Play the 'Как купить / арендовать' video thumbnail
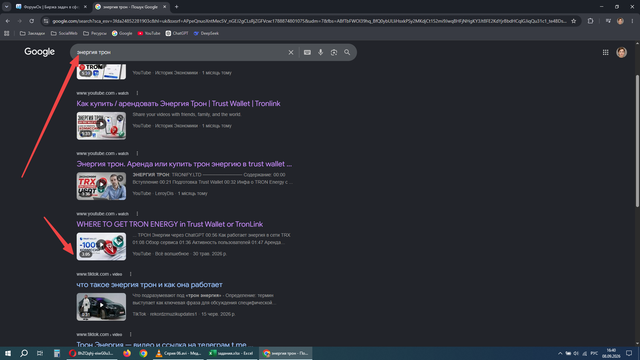The image size is (640, 360). click(101, 126)
